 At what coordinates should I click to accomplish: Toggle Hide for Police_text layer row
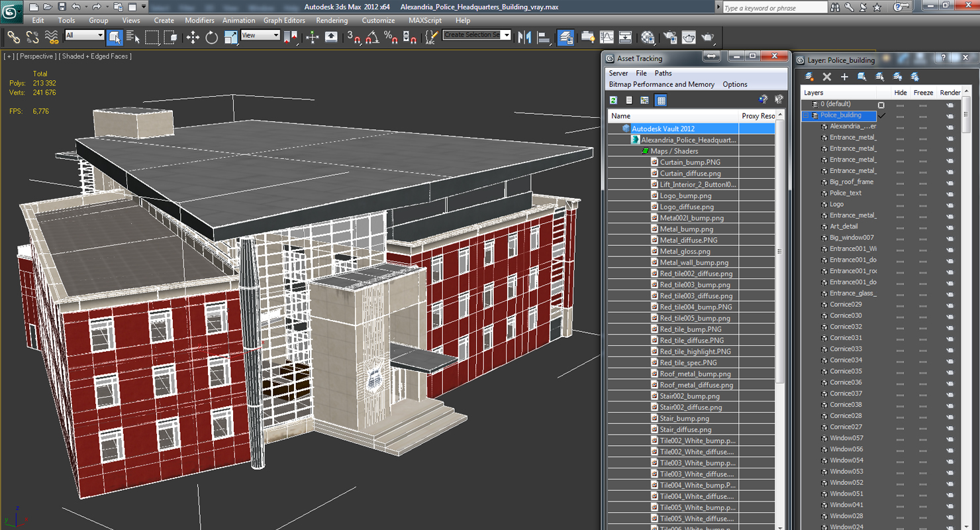[900, 193]
